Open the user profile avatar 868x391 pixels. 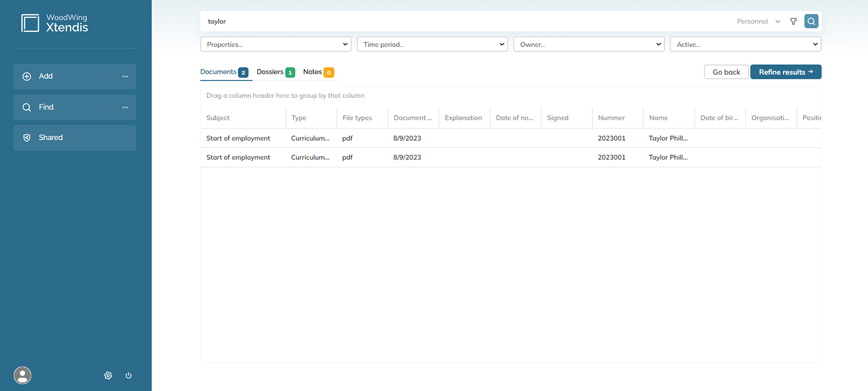pyautogui.click(x=23, y=375)
